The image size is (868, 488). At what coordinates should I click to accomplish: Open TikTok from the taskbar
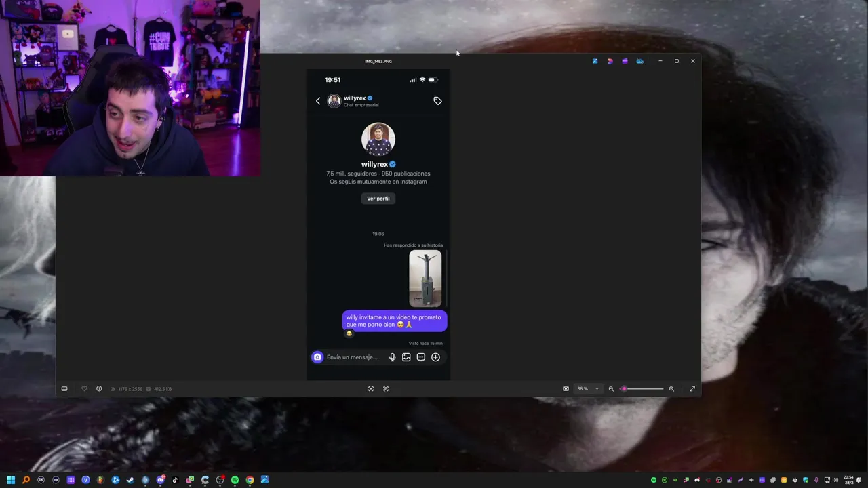[175, 480]
